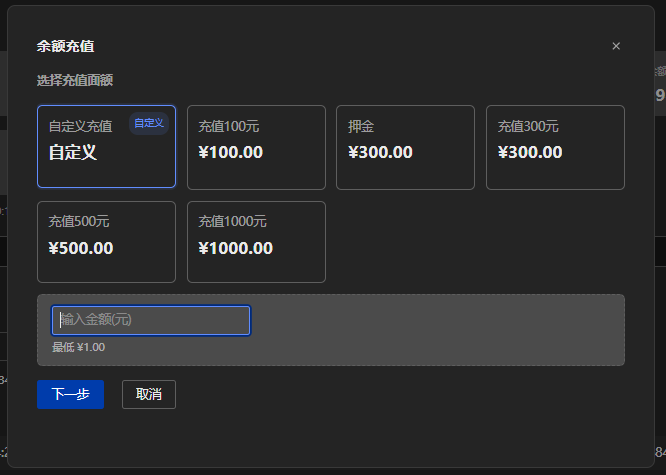Click the blue 自定义 badge tag
The width and height of the screenshot is (666, 475).
pos(148,123)
